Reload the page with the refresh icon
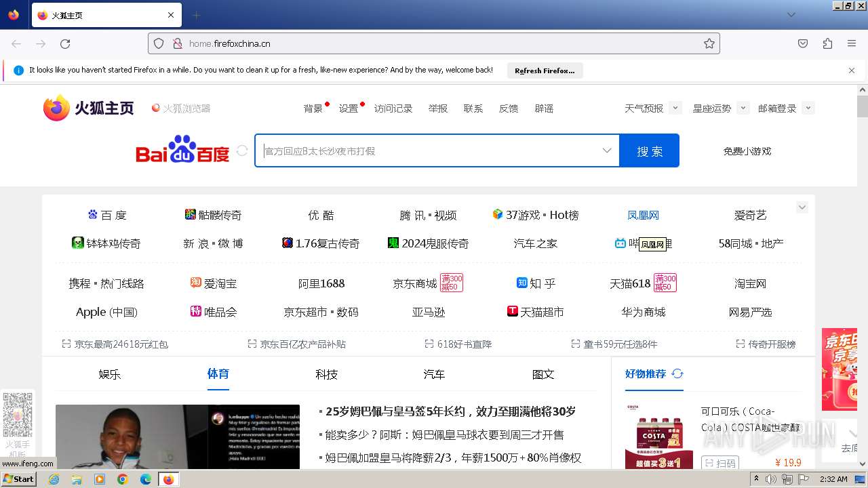868x488 pixels. point(65,43)
